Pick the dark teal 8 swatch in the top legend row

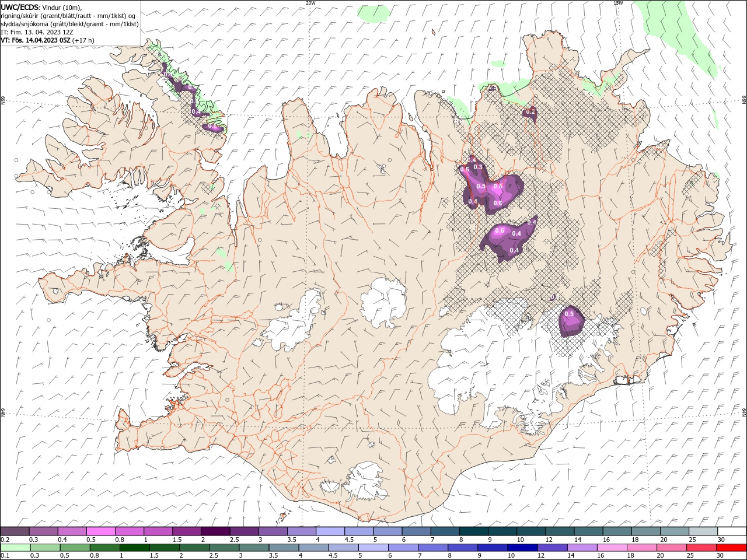474,531
